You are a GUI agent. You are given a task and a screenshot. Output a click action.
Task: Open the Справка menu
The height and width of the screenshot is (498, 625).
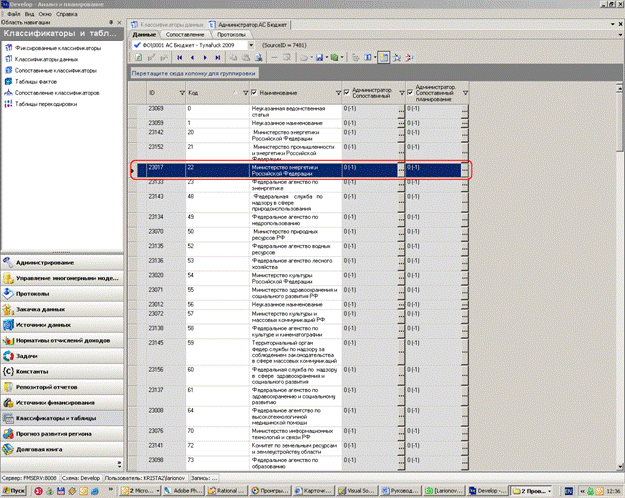coord(67,14)
